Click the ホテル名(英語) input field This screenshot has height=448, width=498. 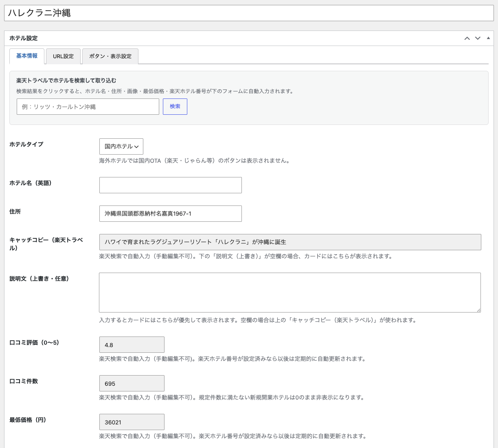pos(171,185)
